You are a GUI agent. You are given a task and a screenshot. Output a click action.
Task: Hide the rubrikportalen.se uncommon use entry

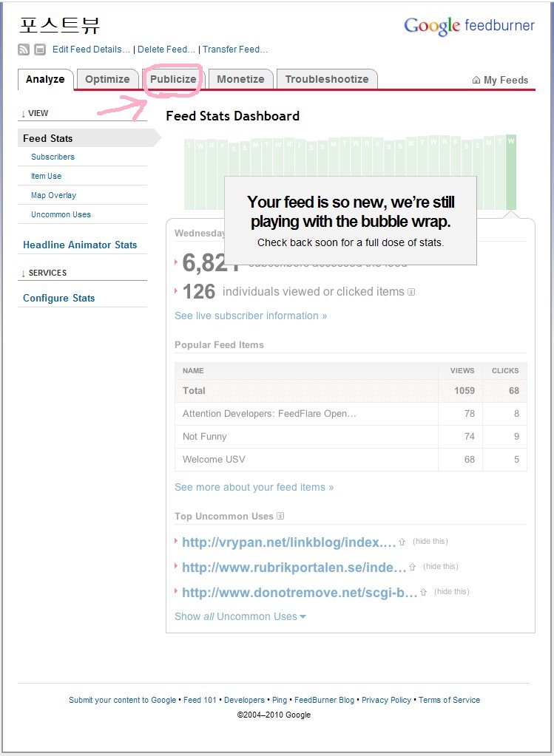[x=441, y=567]
